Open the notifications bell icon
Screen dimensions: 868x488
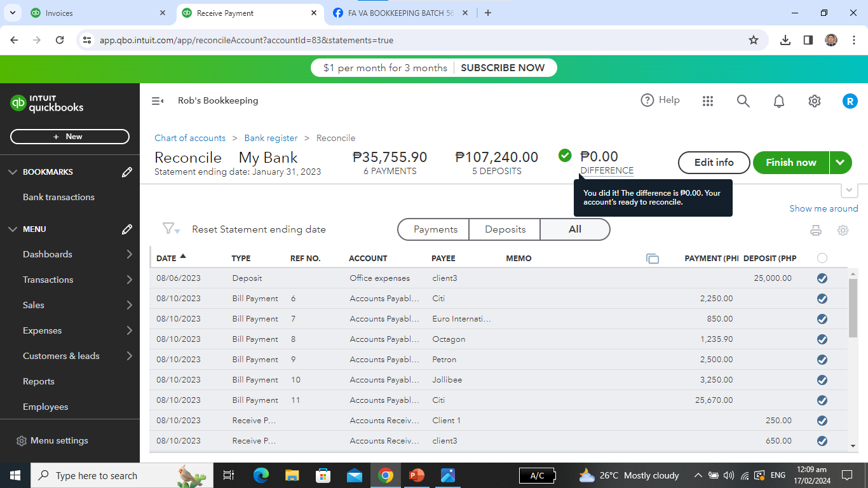click(779, 101)
